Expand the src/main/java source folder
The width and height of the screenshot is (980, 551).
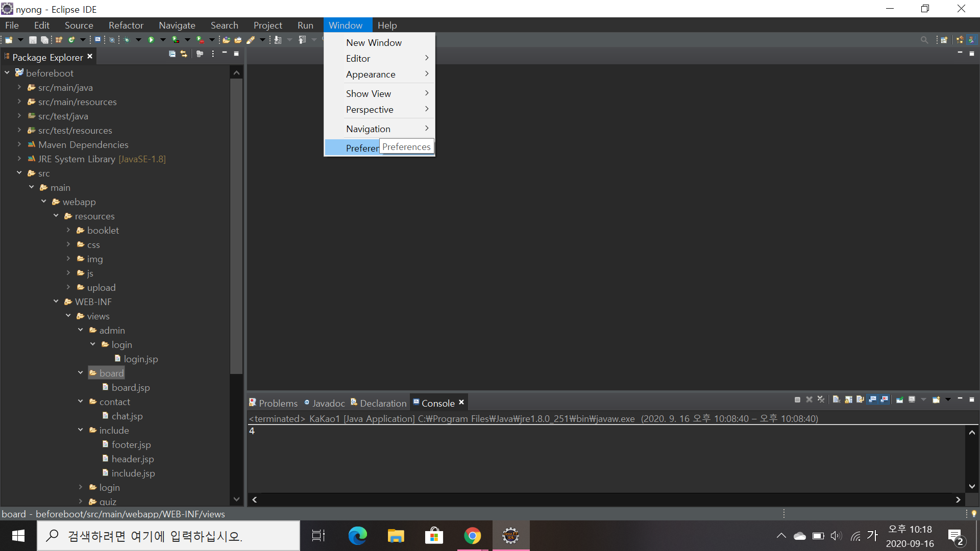click(19, 87)
